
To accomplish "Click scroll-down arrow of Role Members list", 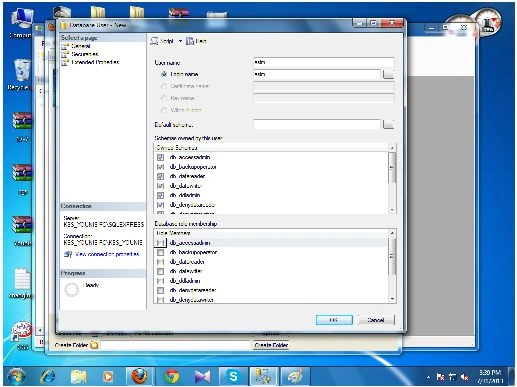I will point(392,299).
